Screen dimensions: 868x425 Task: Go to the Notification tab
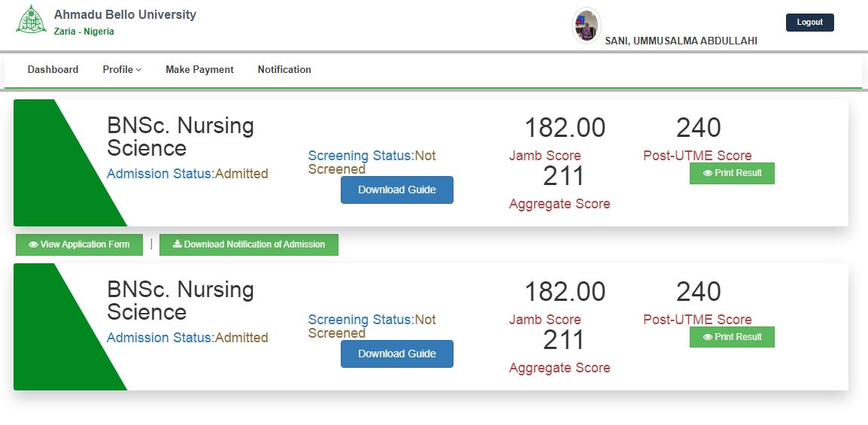tap(284, 70)
